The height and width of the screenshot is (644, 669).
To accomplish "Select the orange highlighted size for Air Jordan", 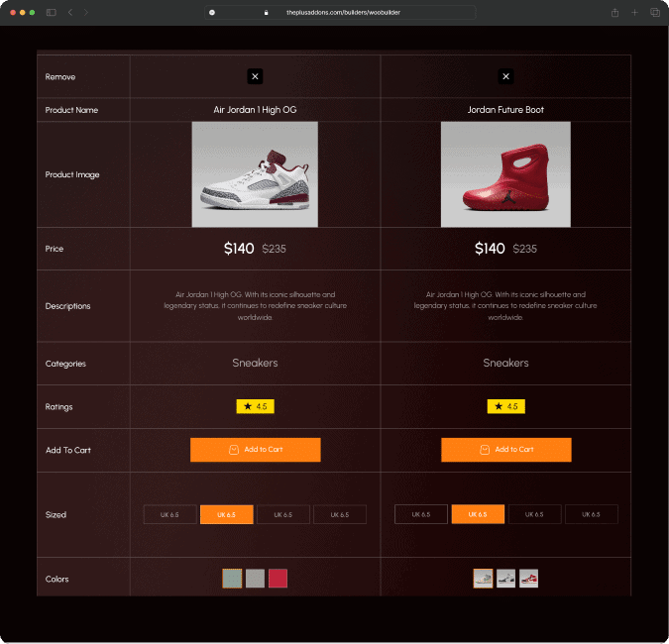I will 226,514.
